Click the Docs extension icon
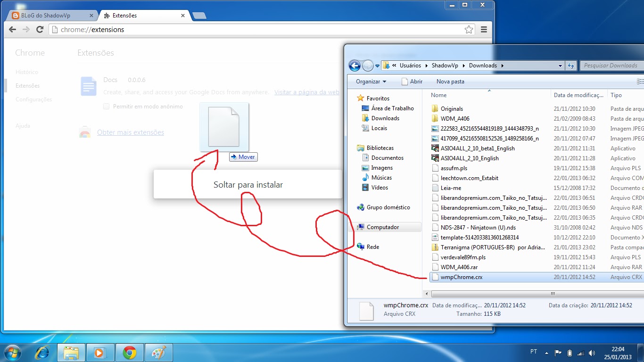 pyautogui.click(x=88, y=86)
